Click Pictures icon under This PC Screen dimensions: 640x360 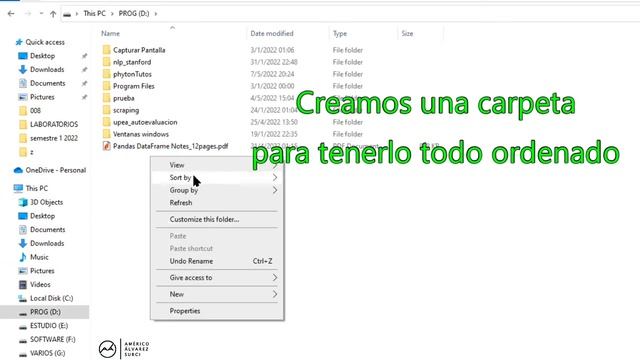click(23, 271)
